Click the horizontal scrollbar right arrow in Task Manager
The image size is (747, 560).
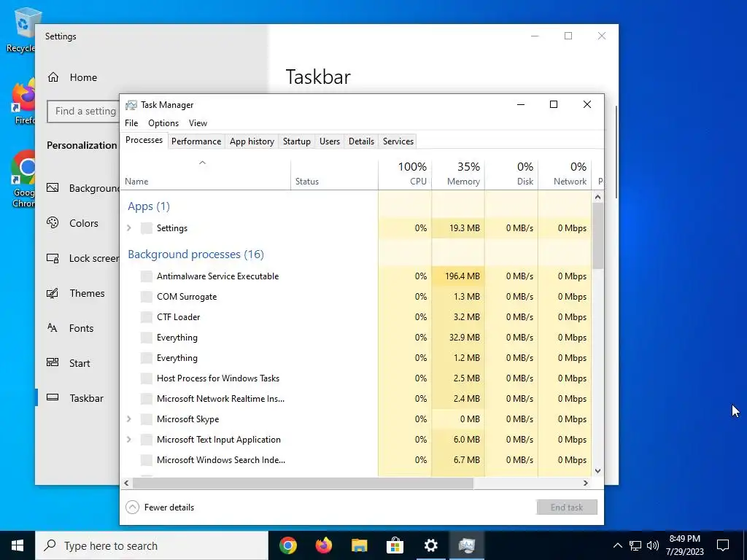click(586, 483)
